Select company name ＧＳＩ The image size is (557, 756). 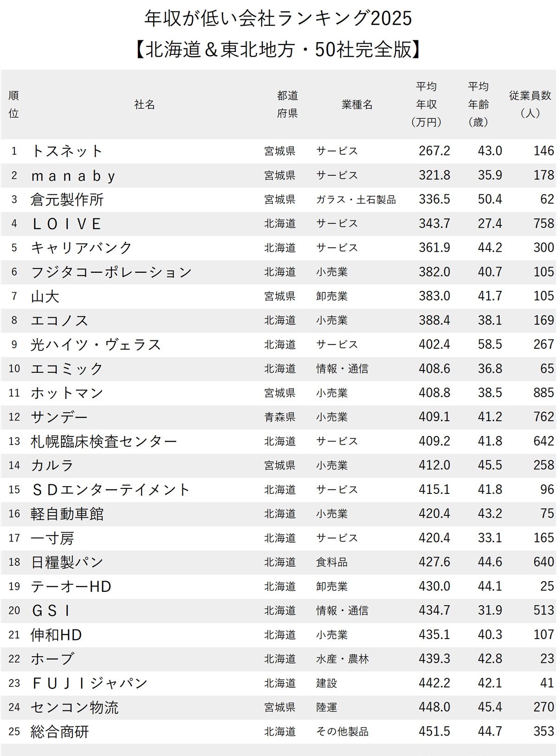(x=51, y=611)
